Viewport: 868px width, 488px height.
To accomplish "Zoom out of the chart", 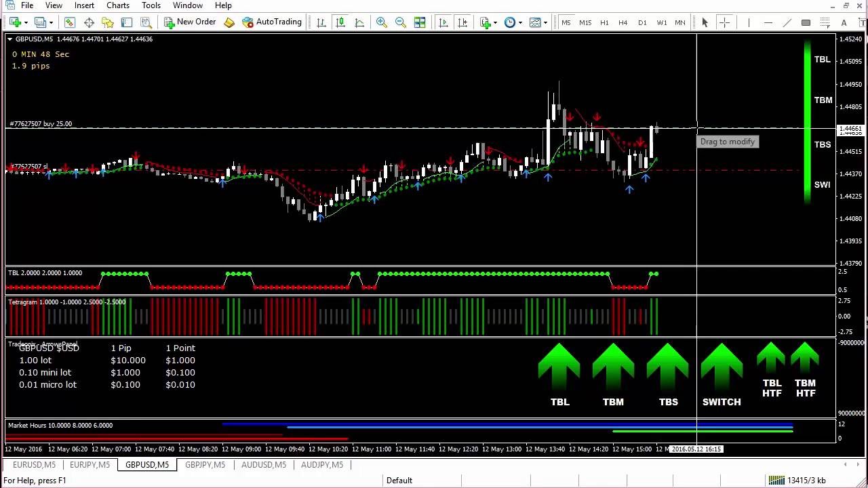I will 401,22.
